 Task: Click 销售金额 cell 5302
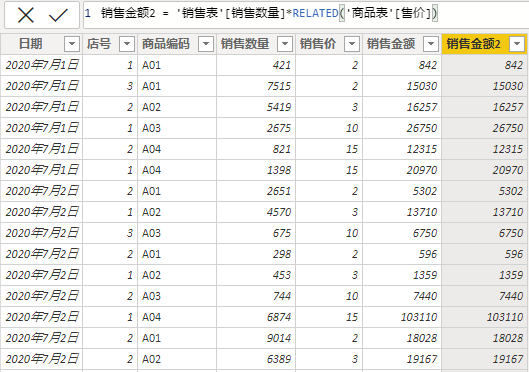tap(402, 191)
